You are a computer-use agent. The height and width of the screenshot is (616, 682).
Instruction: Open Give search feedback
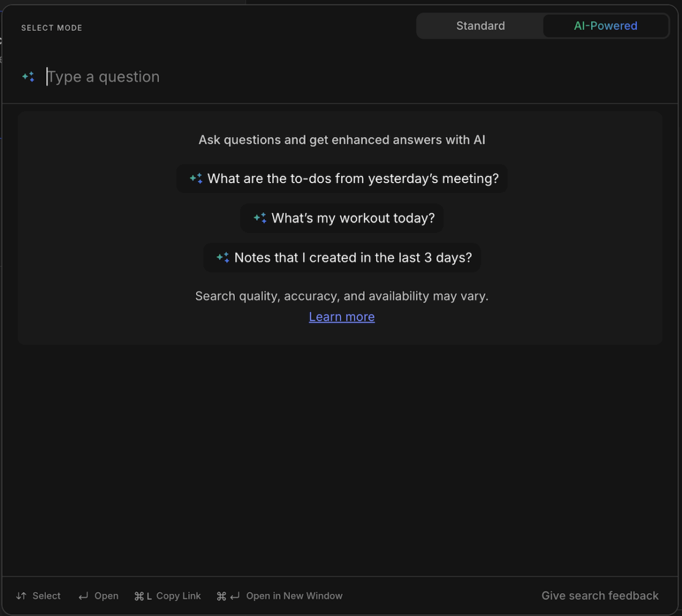pos(600,596)
